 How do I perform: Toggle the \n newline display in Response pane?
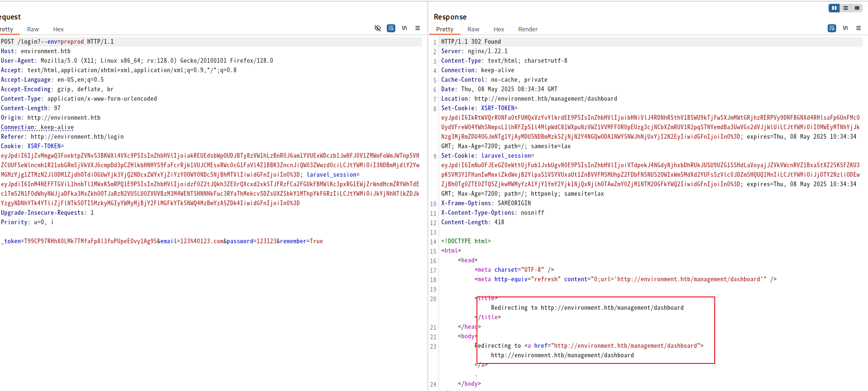pos(845,28)
